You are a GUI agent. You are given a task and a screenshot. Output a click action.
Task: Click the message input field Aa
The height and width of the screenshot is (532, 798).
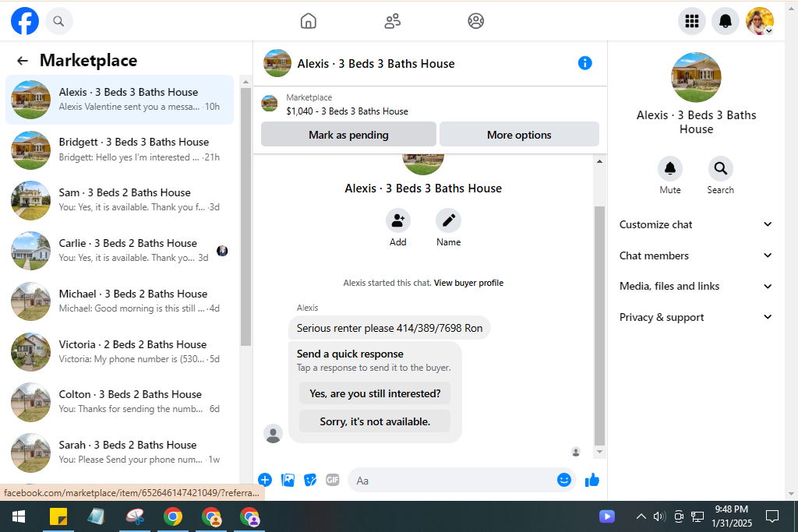click(x=453, y=480)
